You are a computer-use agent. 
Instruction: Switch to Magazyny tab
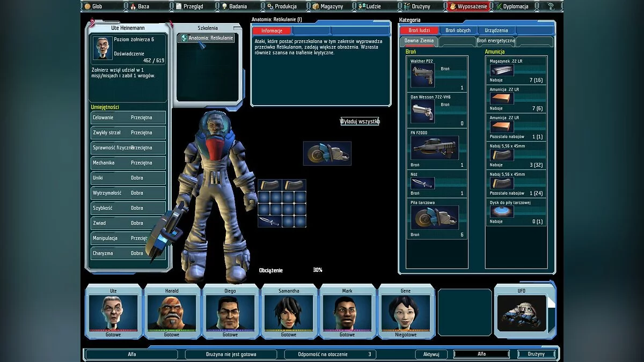(332, 6)
